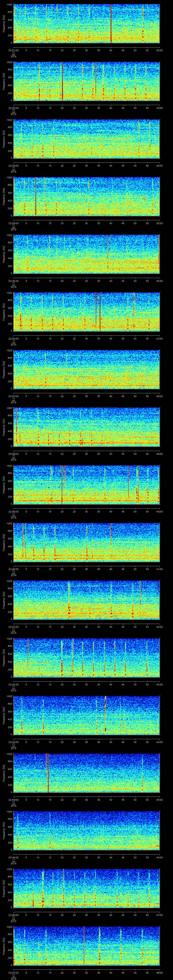
Task: Click the red vertical spike near 29s in the 22:47:00 panel
Action: coord(84,946)
